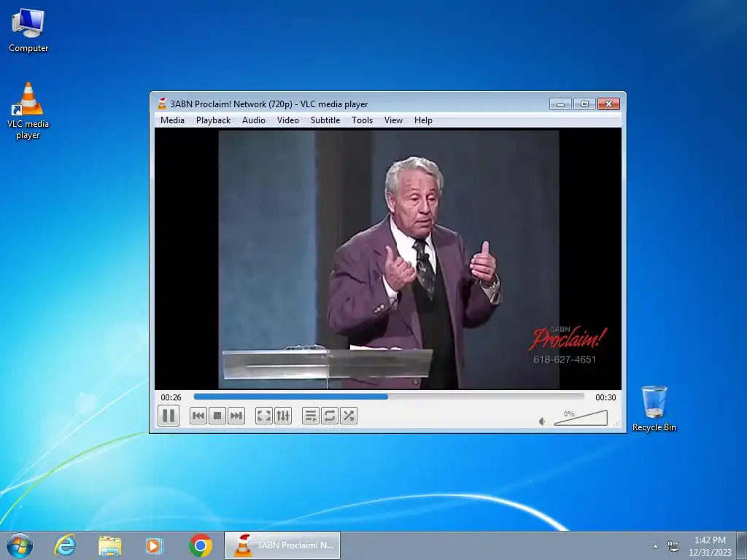
Task: Click on the video display area
Action: click(388, 259)
